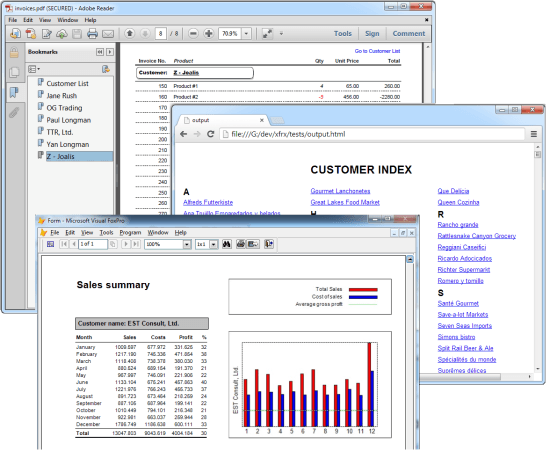Click the Print icon in FoxPro preview toolbar
This screenshot has width=550, height=450.
pos(240,244)
